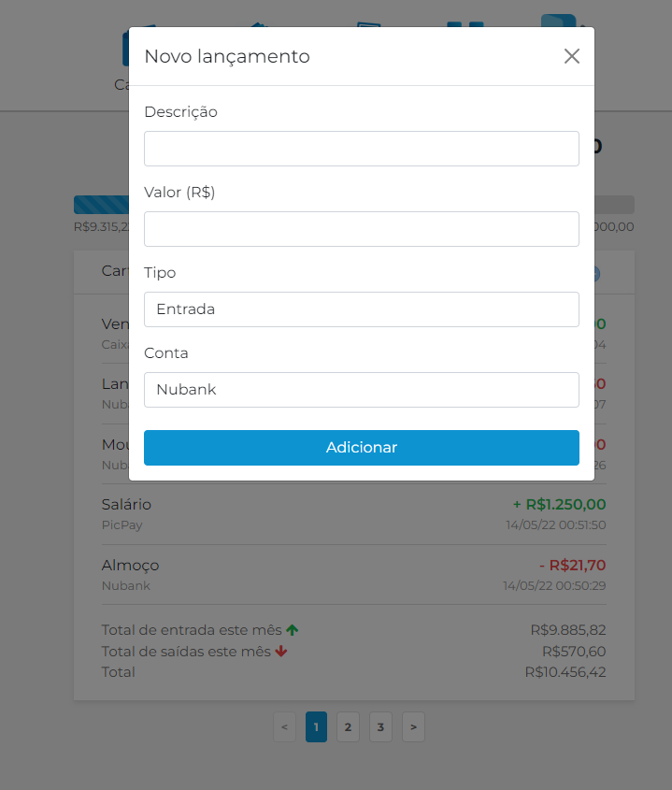Click the R$10.456,42 total value

pyautogui.click(x=565, y=672)
